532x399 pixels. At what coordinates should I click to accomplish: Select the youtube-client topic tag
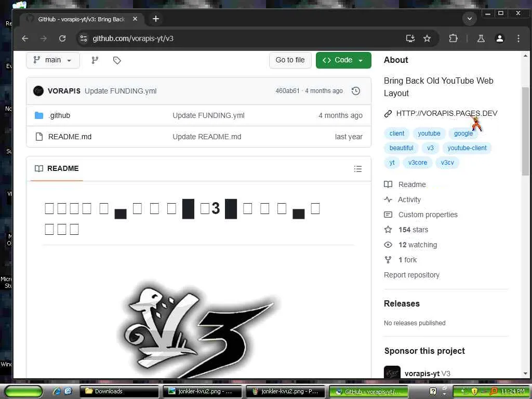point(467,148)
